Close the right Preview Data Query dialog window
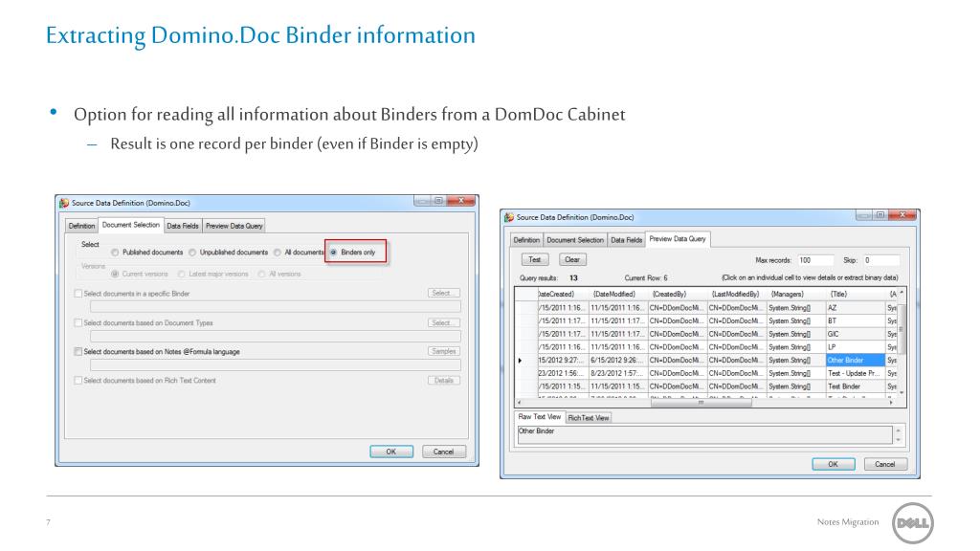 (x=903, y=215)
